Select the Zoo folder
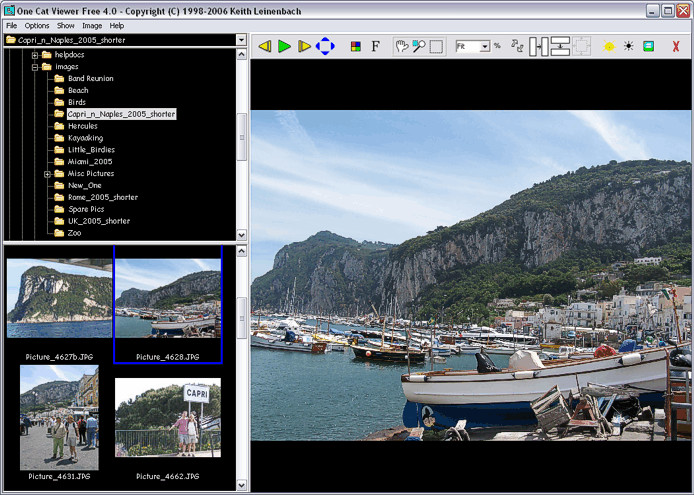 point(74,233)
